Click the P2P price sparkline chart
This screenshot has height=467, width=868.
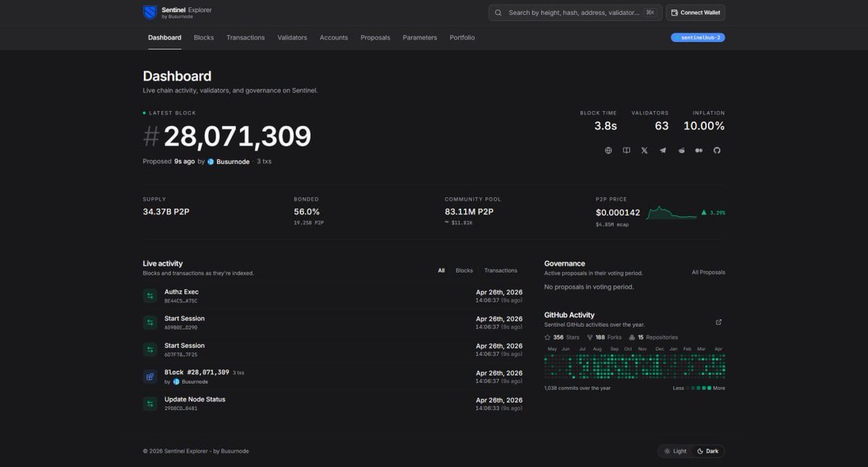point(672,213)
